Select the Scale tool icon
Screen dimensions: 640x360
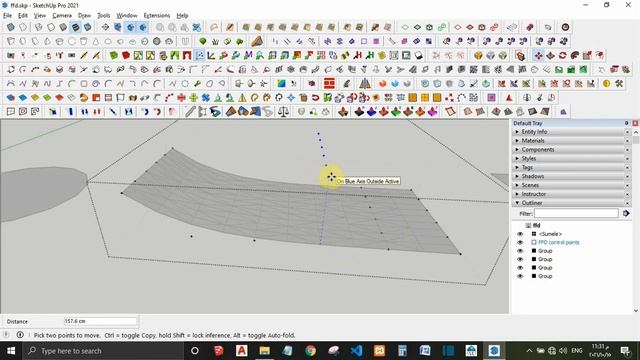click(587, 56)
